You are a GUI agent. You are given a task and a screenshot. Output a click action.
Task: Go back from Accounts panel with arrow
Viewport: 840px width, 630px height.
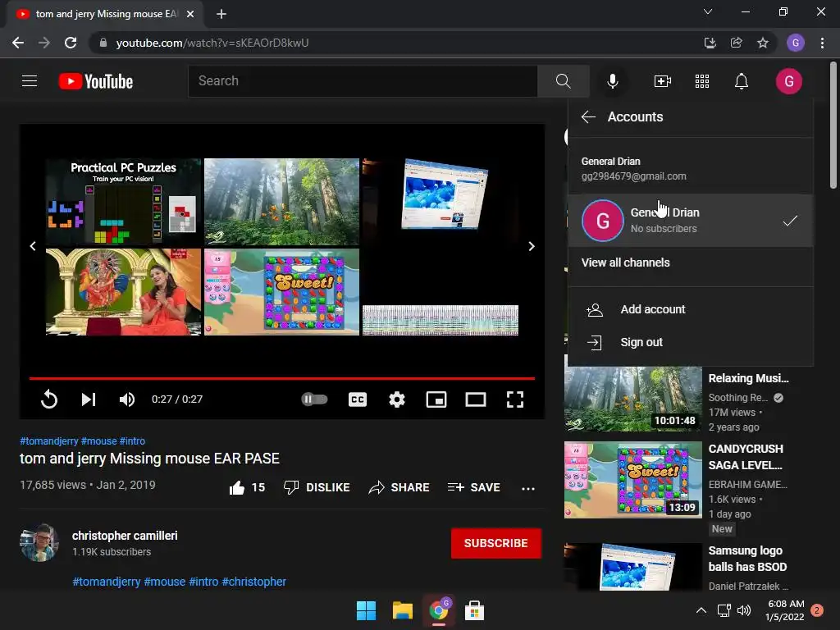click(x=588, y=116)
